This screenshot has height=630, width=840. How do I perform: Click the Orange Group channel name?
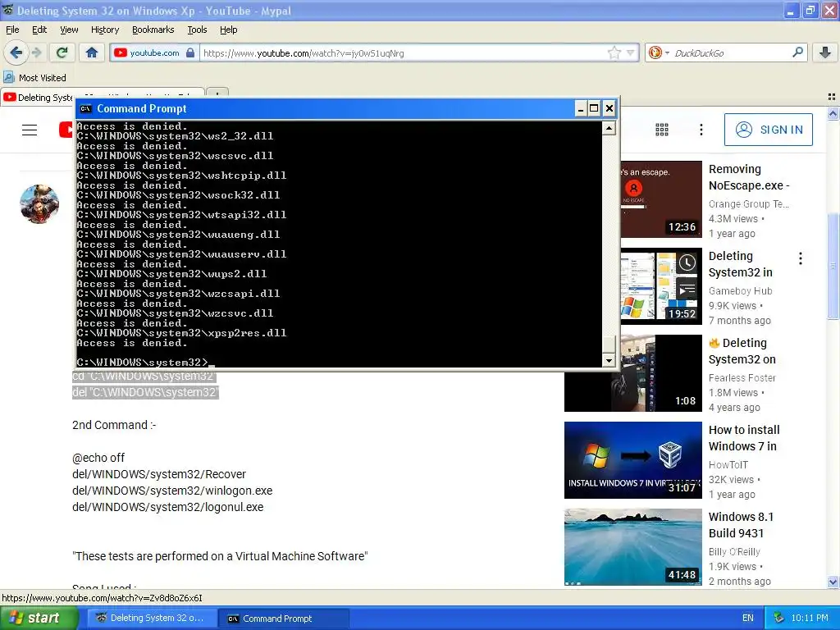tap(748, 204)
